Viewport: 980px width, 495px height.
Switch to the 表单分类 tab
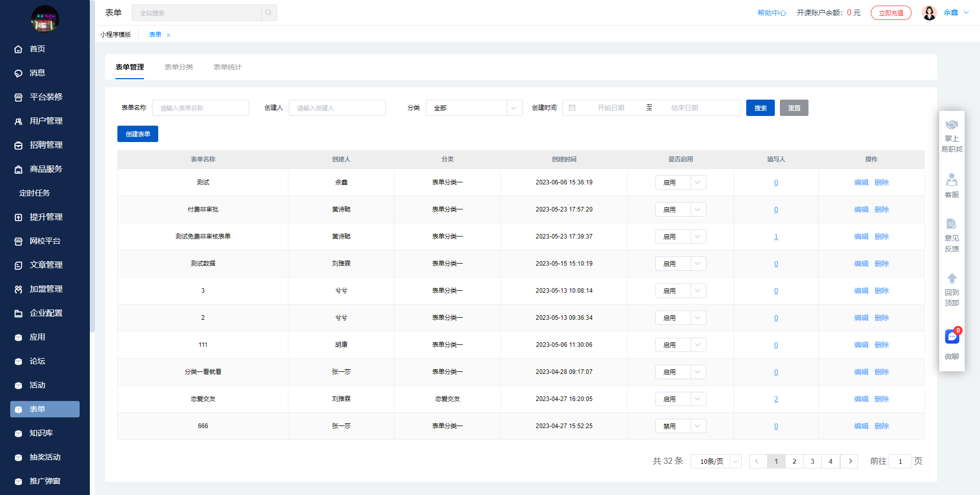[x=179, y=67]
